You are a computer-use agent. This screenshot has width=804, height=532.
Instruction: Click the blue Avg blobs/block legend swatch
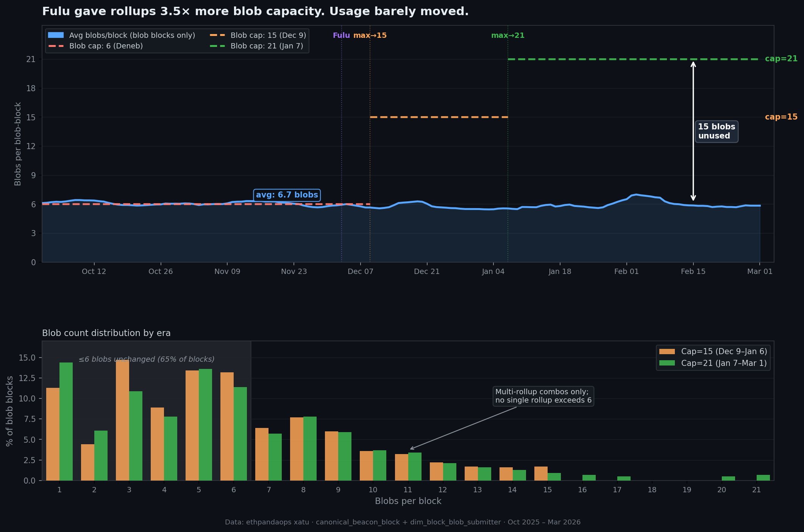56,35
